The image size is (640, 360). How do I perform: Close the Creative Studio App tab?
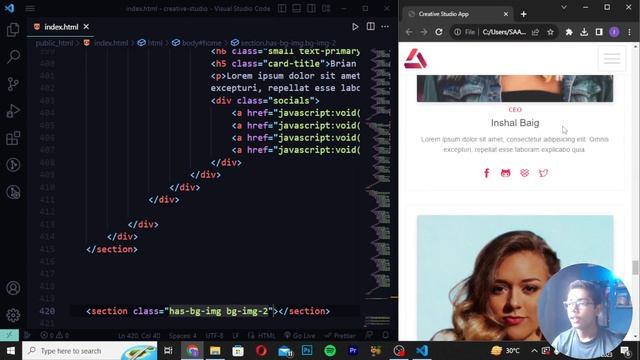(506, 14)
